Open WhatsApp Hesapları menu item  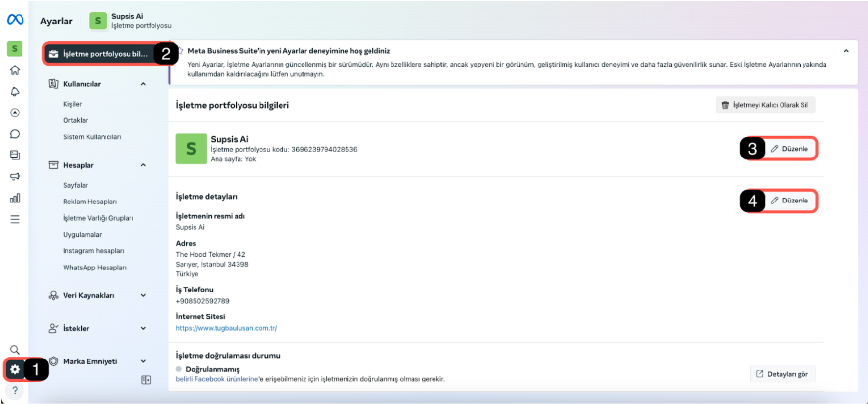(94, 268)
